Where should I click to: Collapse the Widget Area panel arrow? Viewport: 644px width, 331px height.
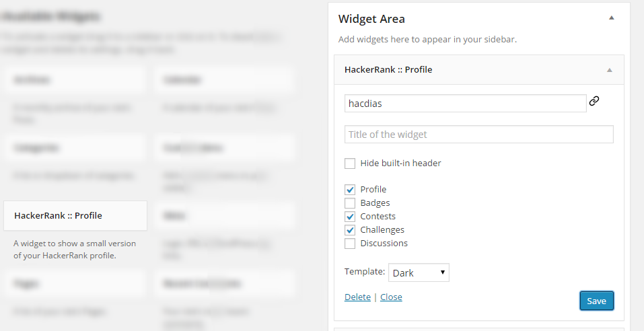click(x=611, y=19)
